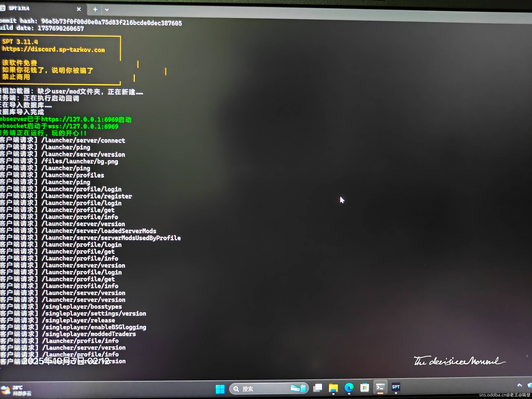532x399 pixels.
Task: Launch Microsoft Edge from the taskbar
Action: 349,387
